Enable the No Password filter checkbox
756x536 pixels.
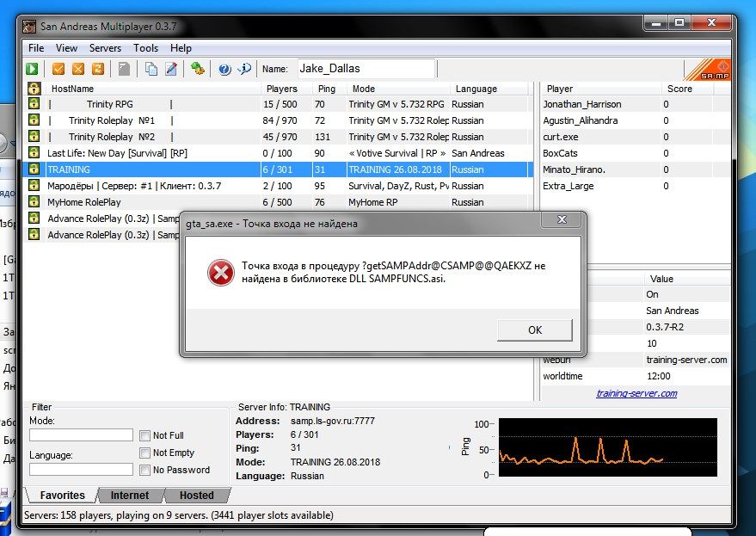point(144,470)
